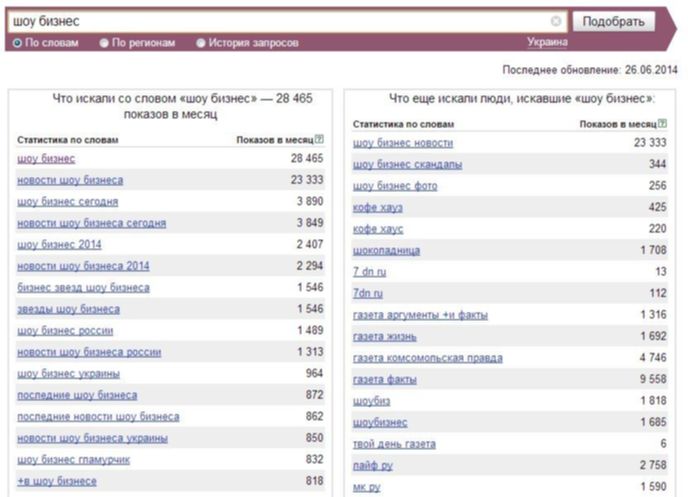The height and width of the screenshot is (497, 688).
Task: Open the газета факты link
Action: point(385,379)
